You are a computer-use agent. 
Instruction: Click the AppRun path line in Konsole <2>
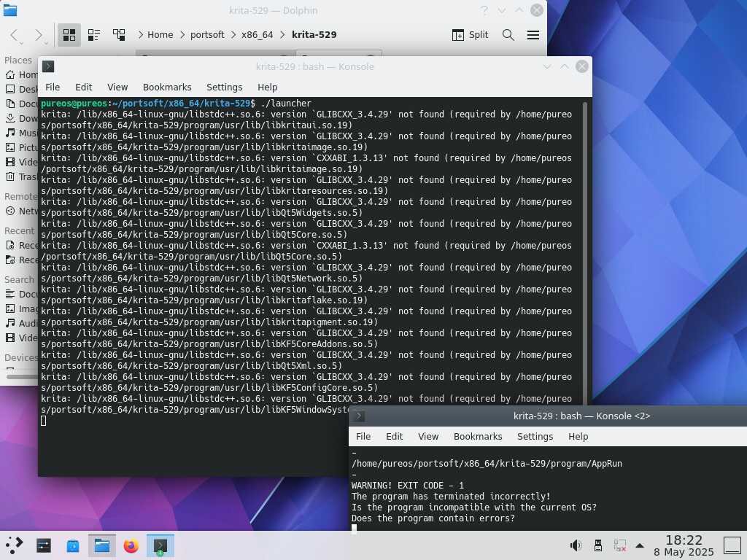point(487,463)
